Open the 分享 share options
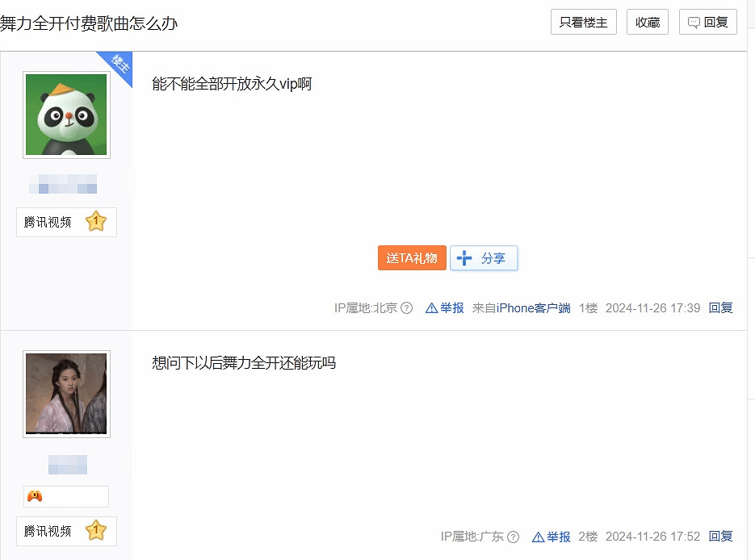Viewport: 755px width, 560px height. click(484, 258)
